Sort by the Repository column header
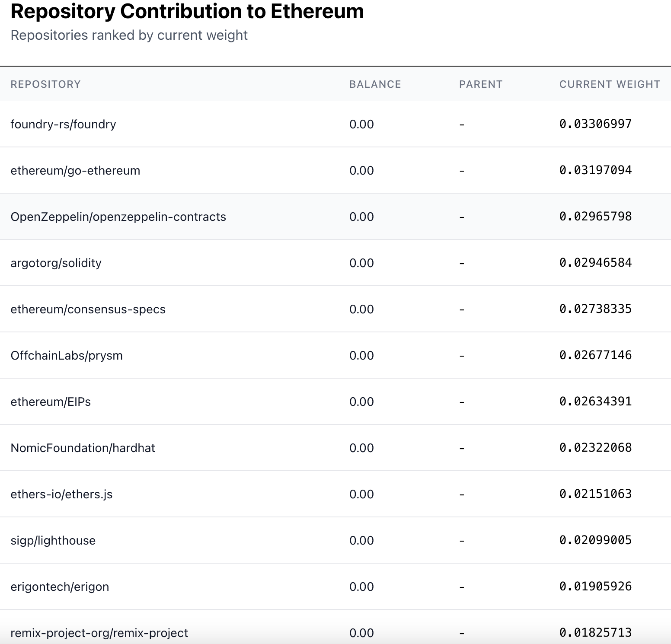Image resolution: width=671 pixels, height=644 pixels. [45, 84]
